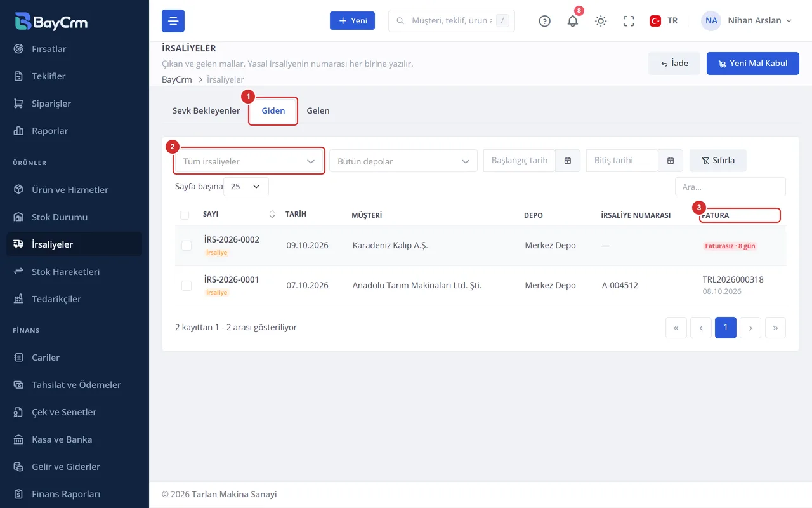Screen dimensions: 812x508
Task: Click the help question mark icon
Action: pyautogui.click(x=544, y=21)
